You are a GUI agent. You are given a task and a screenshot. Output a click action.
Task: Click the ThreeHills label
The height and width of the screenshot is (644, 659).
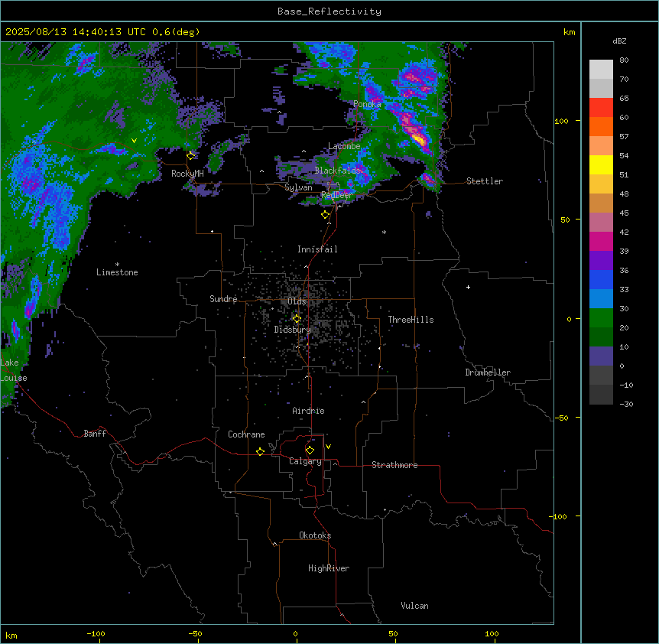pos(411,320)
